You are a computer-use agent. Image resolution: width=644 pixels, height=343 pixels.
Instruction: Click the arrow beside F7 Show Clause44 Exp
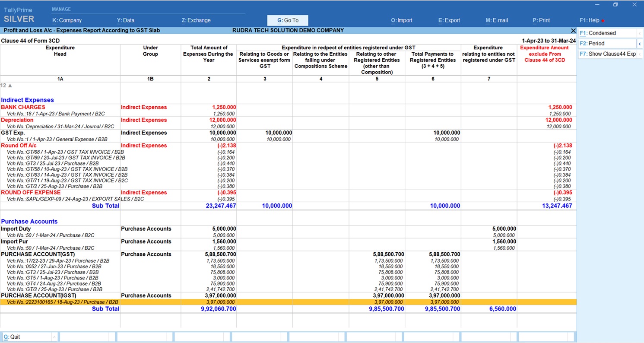pyautogui.click(x=639, y=54)
